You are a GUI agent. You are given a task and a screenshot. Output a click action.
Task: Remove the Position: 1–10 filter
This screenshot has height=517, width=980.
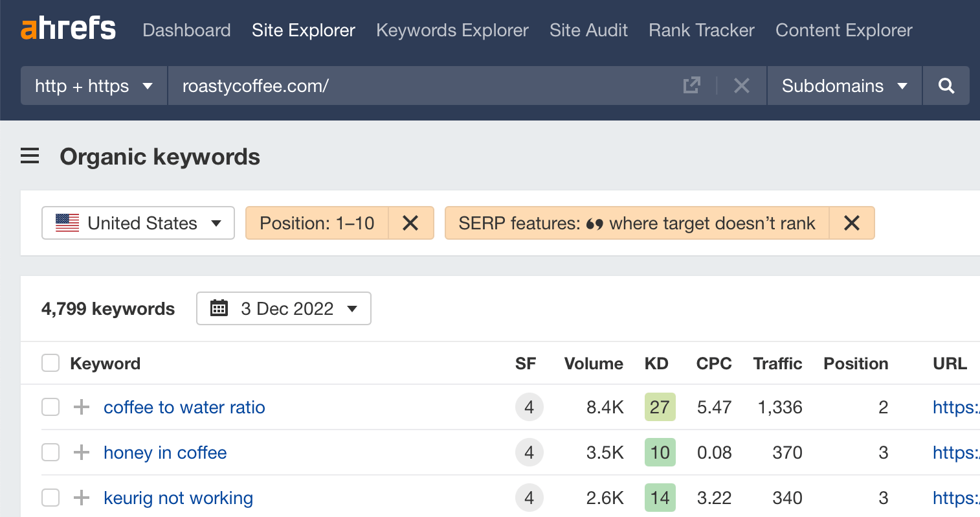tap(410, 223)
